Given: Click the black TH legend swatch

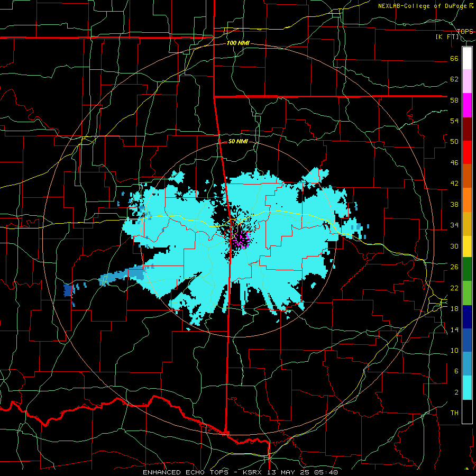Looking at the screenshot, I should click(x=467, y=411).
